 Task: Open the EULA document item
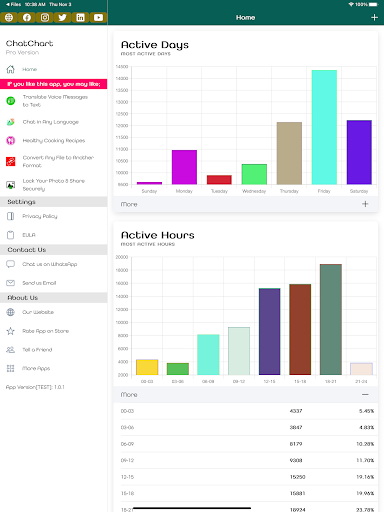[53, 235]
